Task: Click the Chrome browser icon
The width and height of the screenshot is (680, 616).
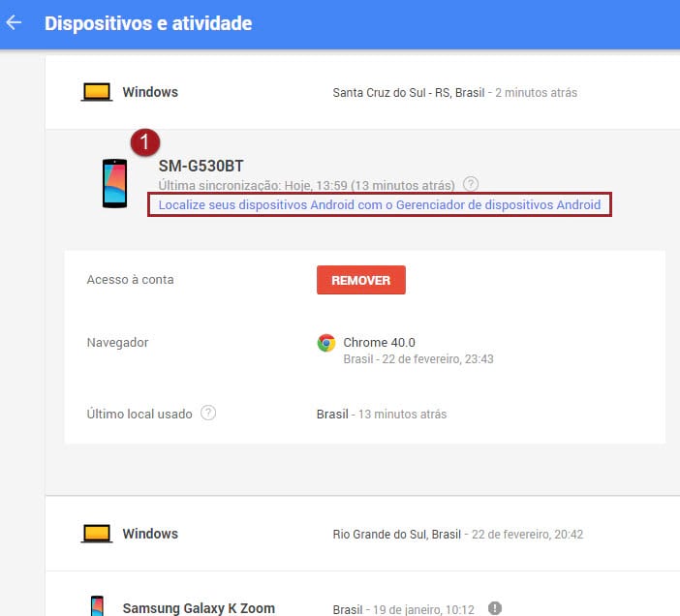Action: (326, 343)
